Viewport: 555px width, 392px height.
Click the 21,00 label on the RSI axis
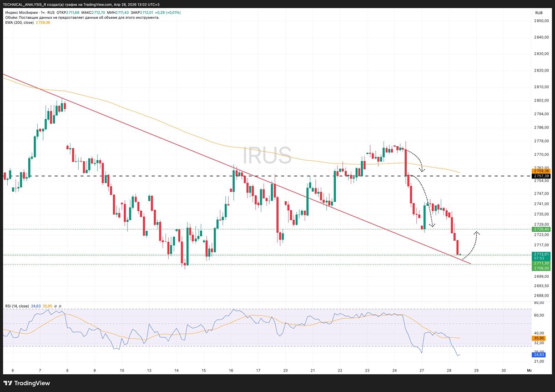(539, 362)
